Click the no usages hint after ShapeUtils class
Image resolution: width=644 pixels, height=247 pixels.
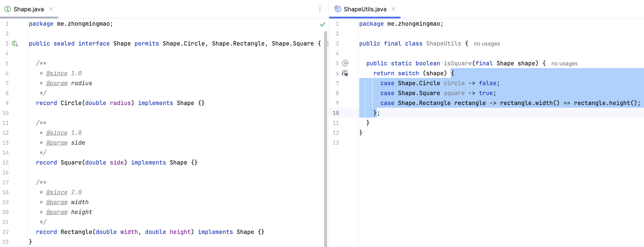[486, 44]
